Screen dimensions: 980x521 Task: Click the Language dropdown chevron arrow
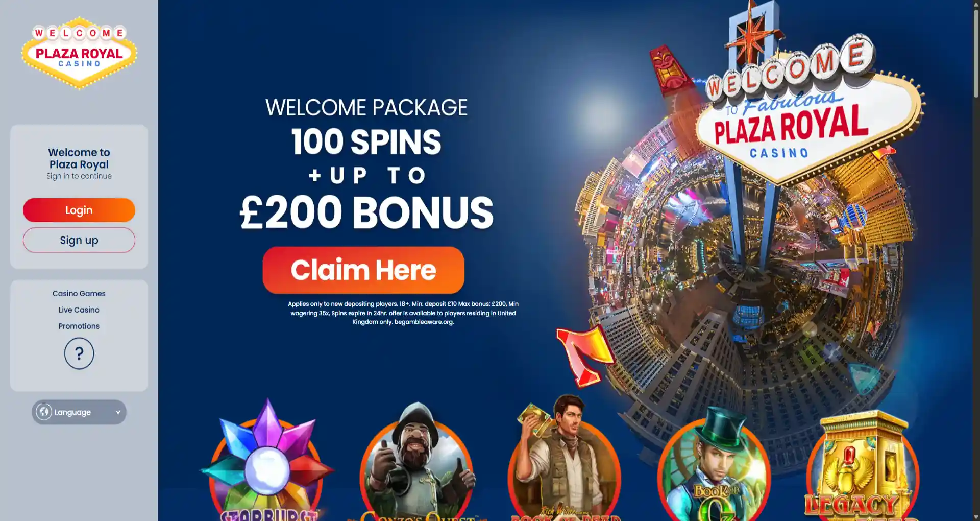click(x=118, y=412)
